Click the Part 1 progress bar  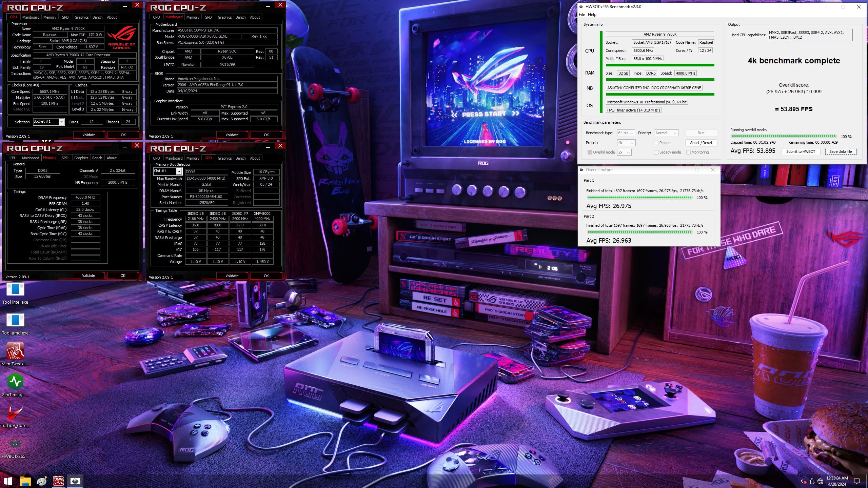pos(639,197)
